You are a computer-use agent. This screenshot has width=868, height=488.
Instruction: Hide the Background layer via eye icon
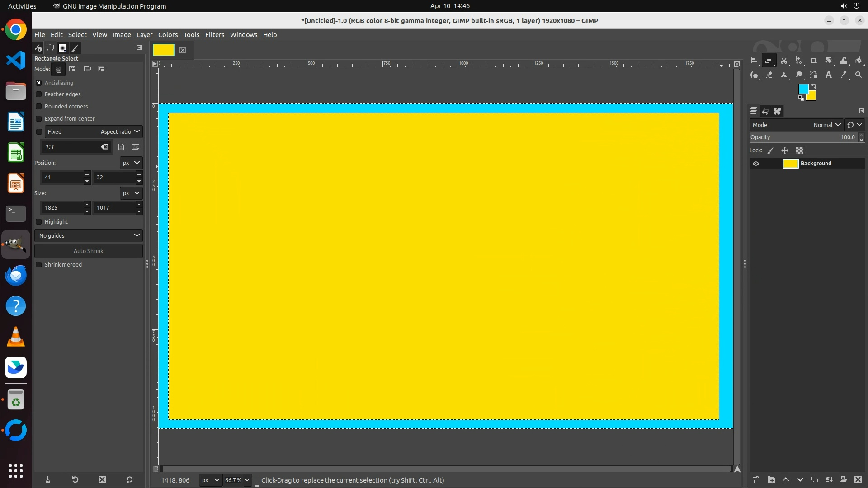(x=756, y=164)
